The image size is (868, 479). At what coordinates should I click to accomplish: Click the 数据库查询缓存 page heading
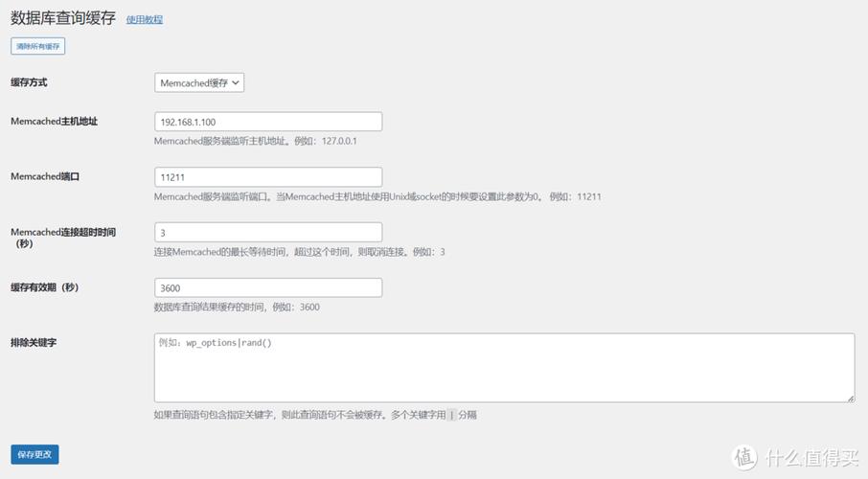63,18
